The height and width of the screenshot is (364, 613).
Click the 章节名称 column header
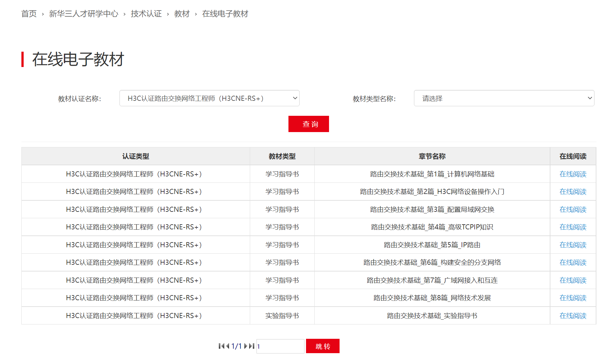pyautogui.click(x=432, y=156)
